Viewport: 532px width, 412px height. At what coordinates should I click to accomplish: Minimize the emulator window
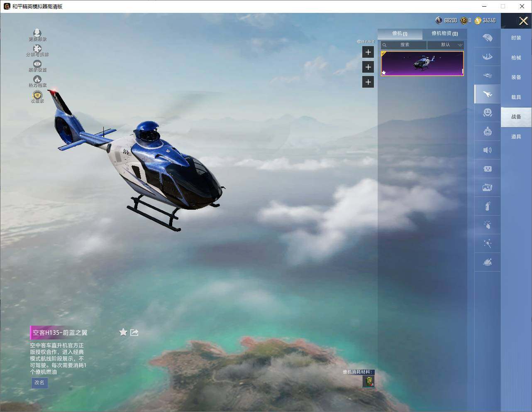coord(484,6)
